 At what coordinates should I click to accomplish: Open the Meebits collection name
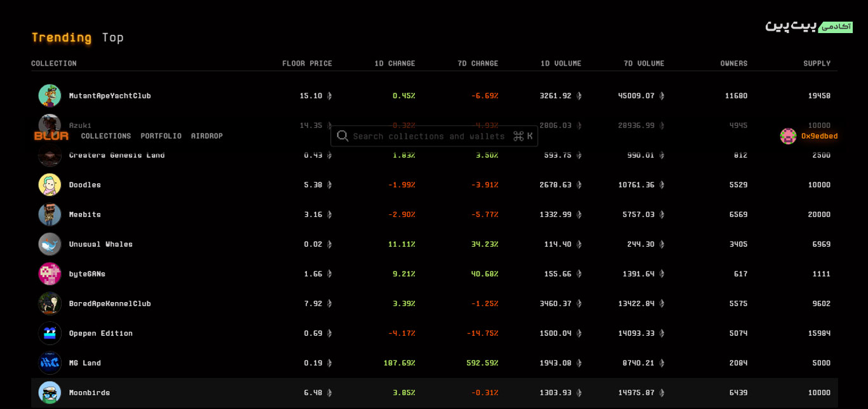point(85,214)
